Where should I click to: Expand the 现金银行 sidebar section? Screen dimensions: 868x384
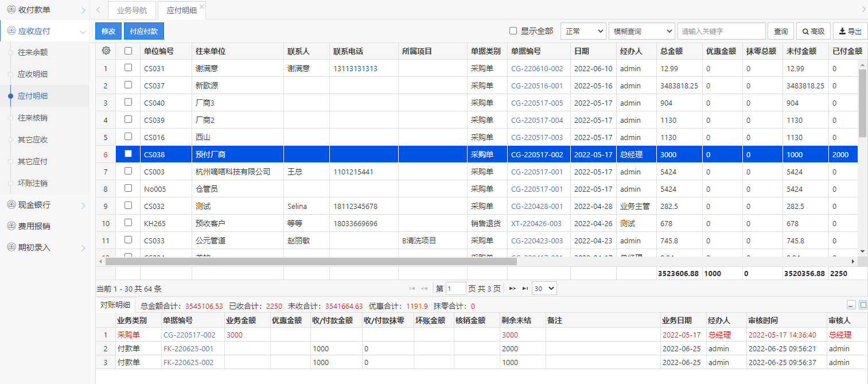tap(83, 205)
